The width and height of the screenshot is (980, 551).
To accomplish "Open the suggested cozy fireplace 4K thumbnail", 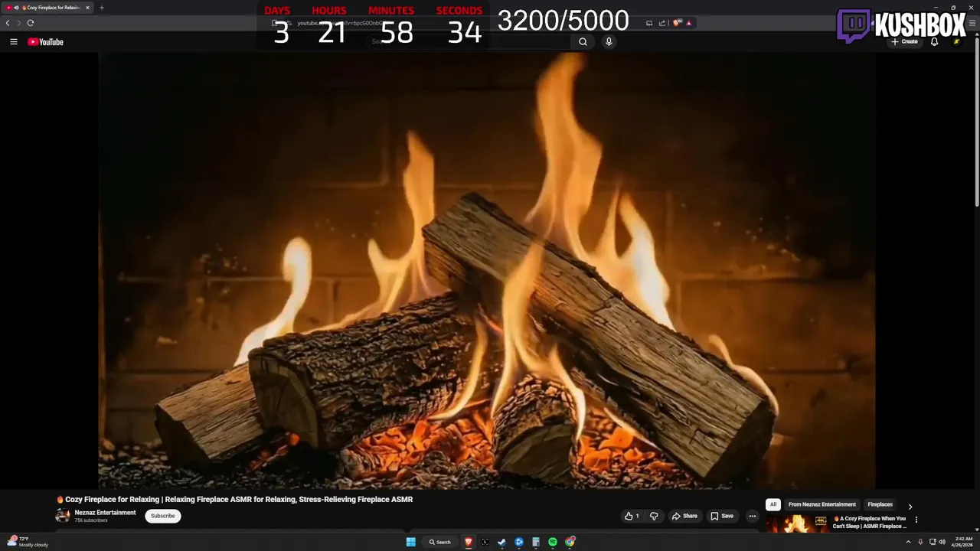I will pyautogui.click(x=797, y=523).
